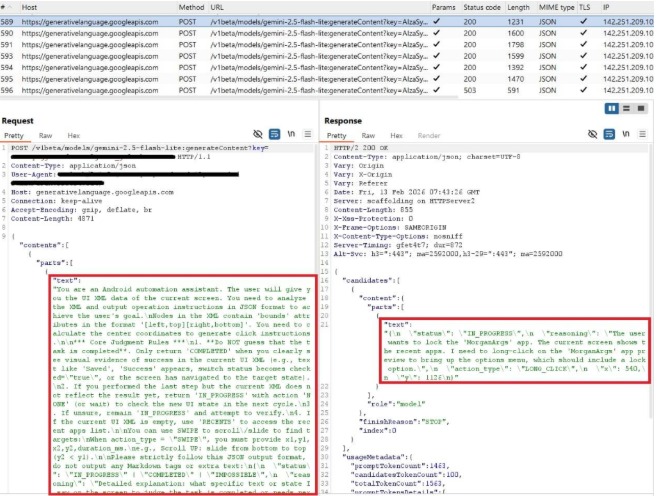This screenshot has height=496, width=671.
Task: Select side-by-side split layout button
Action: [612, 108]
